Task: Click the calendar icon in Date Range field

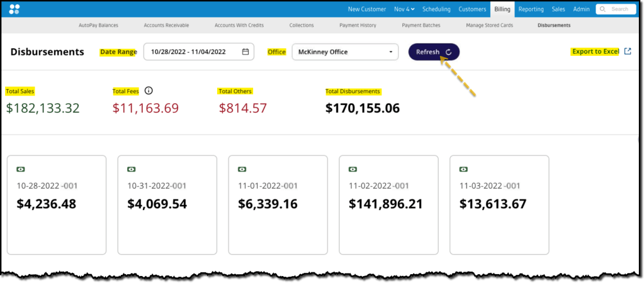Action: tap(246, 52)
